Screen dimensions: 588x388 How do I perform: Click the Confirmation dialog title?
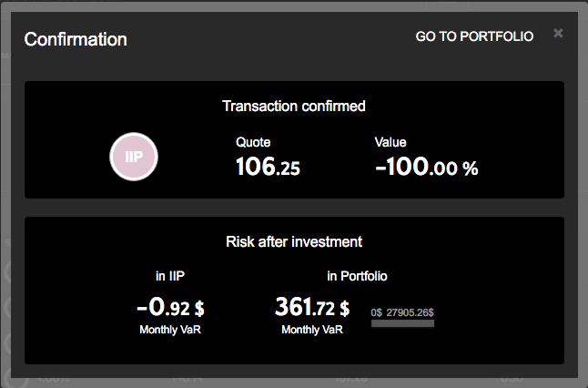(76, 39)
